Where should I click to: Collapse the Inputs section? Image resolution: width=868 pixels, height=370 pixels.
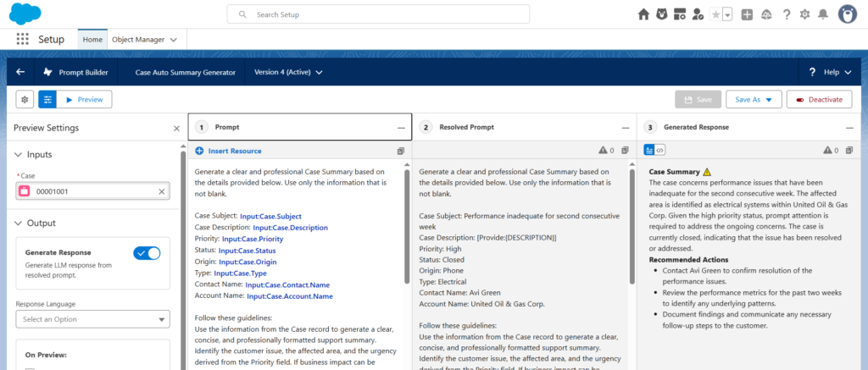(20, 155)
